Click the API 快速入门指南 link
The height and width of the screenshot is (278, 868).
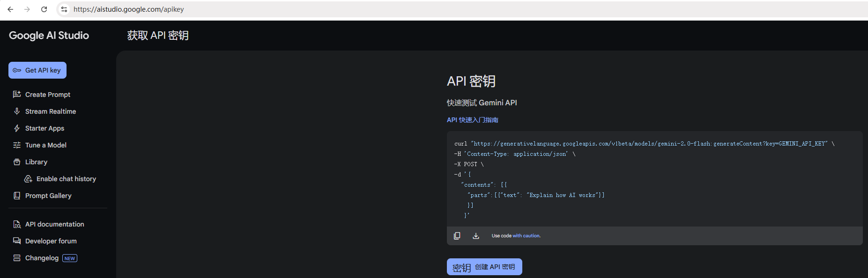coord(472,120)
